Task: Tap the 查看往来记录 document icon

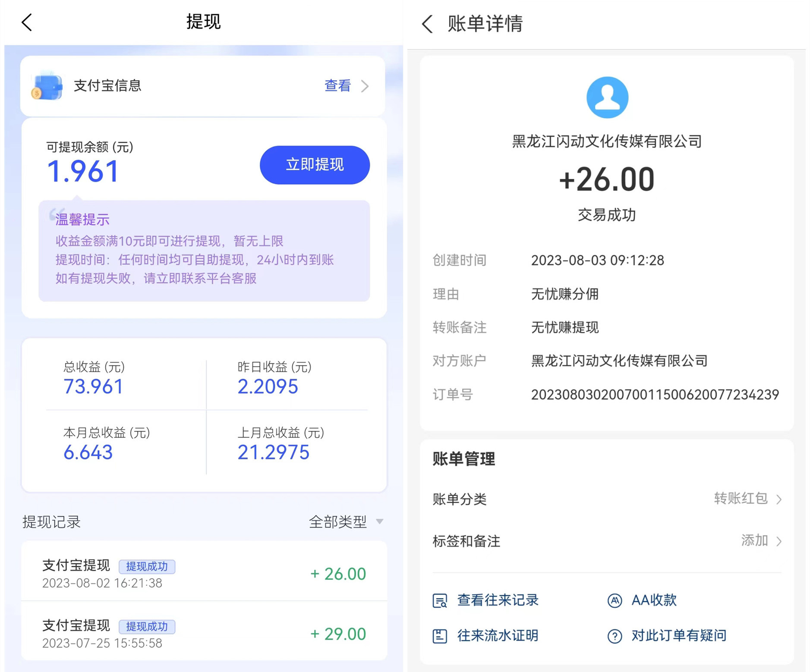Action: [x=439, y=600]
